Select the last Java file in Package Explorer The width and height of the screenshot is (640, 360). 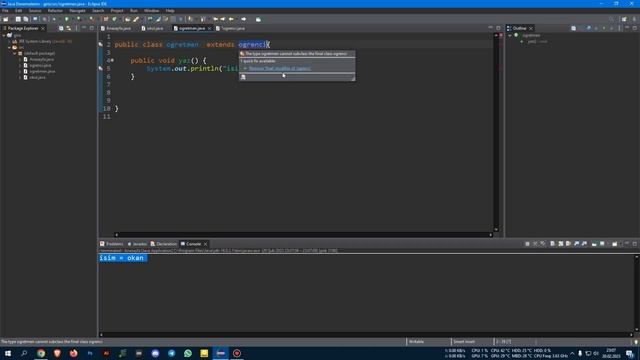[x=37, y=77]
